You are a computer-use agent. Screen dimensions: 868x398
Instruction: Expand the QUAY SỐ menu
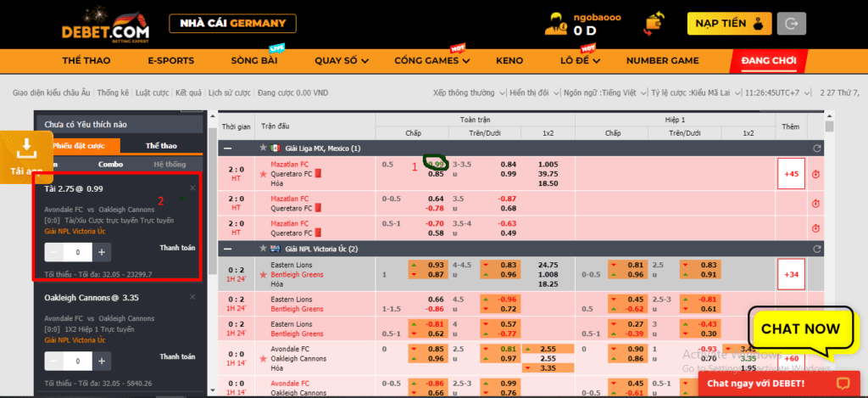tap(342, 61)
